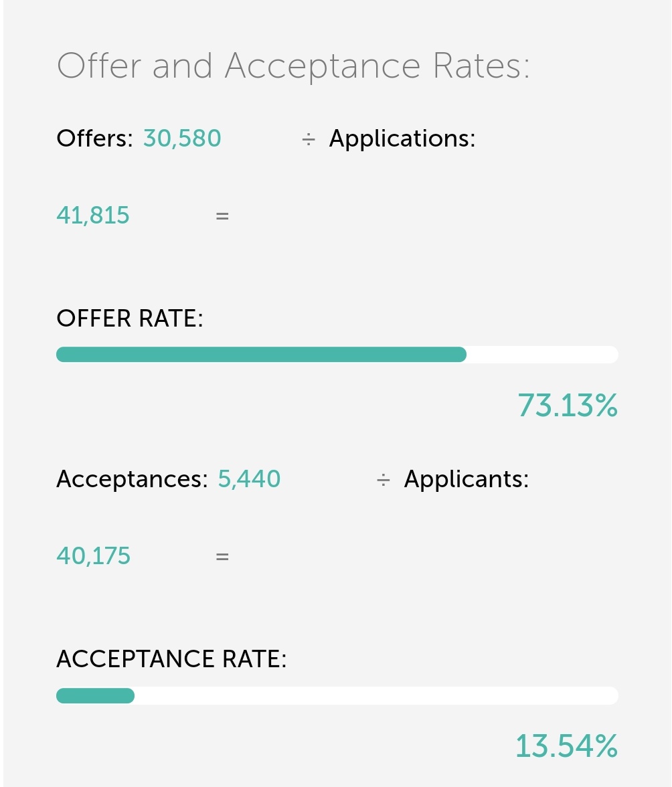672x787 pixels.
Task: Click the empty part of the offer rate bar
Action: (x=543, y=355)
